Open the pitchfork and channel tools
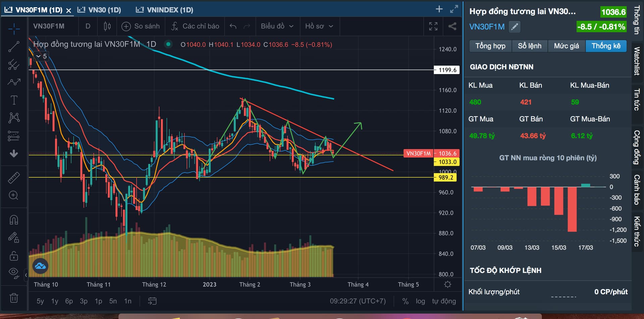644x319 pixels. tap(14, 64)
